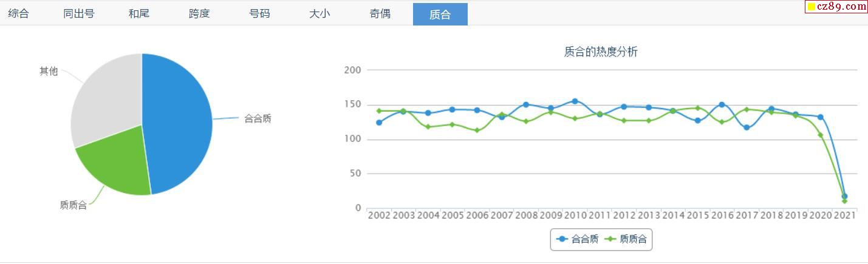The width and height of the screenshot is (868, 264).
Task: Click the active 质合 tab
Action: 440,15
